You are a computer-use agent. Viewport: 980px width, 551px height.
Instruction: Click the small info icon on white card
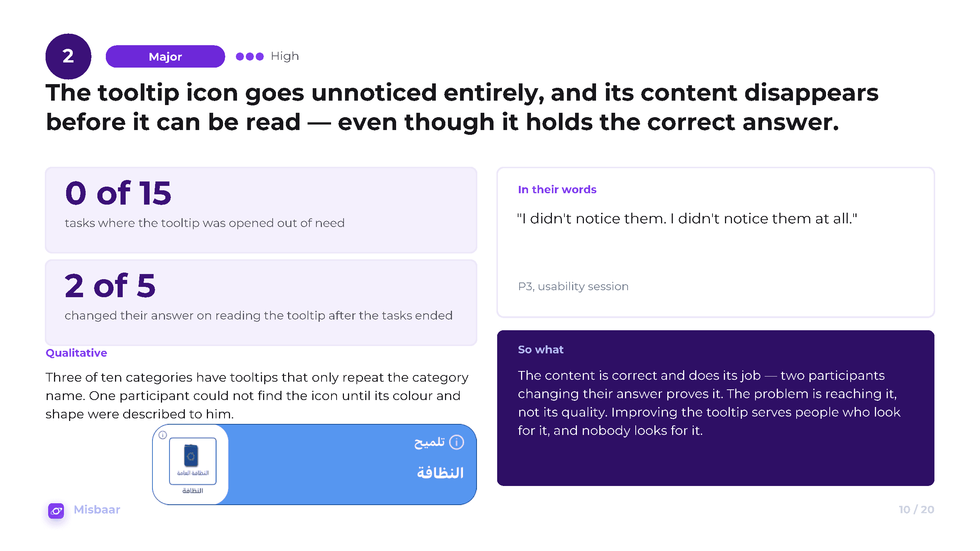pyautogui.click(x=163, y=435)
